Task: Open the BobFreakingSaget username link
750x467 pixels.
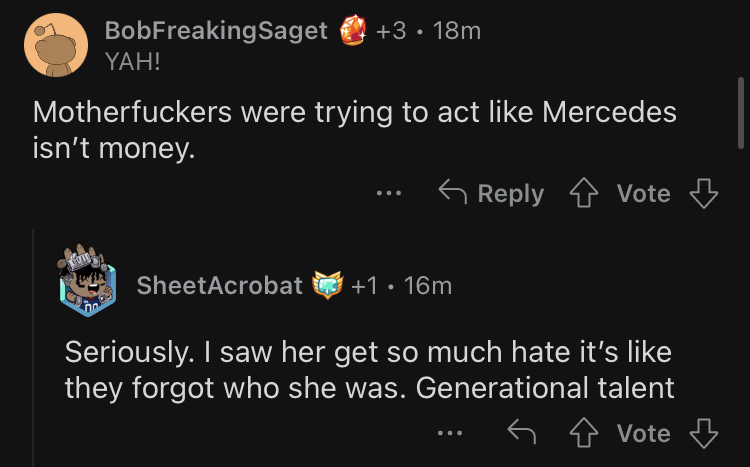Action: point(216,31)
